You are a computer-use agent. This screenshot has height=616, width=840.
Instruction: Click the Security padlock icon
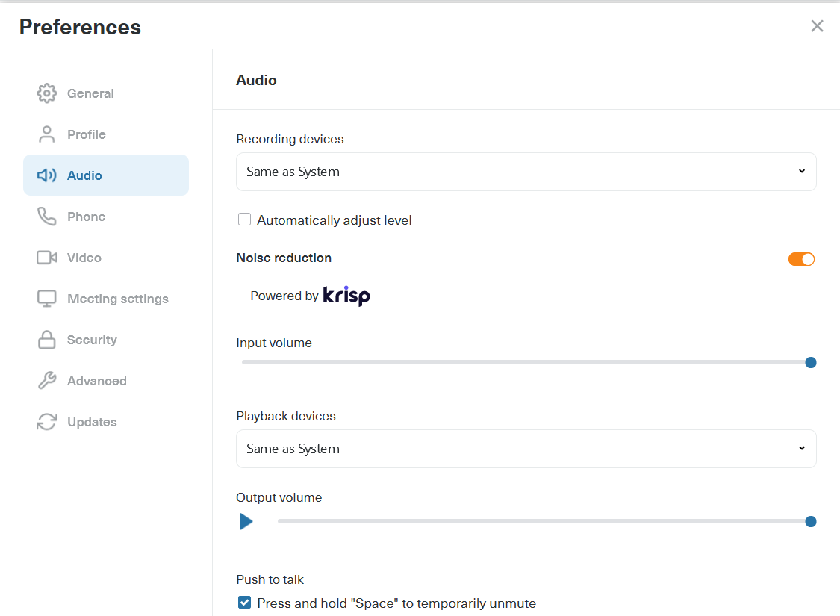tap(46, 339)
